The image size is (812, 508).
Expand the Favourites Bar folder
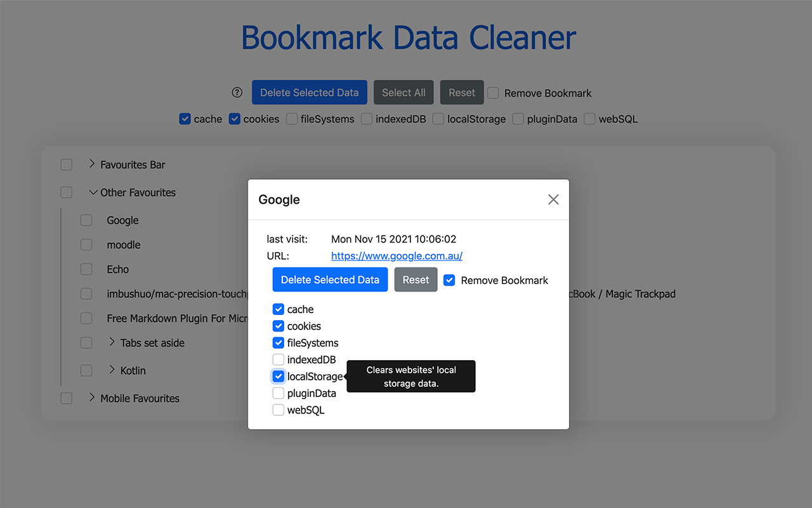pyautogui.click(x=92, y=164)
